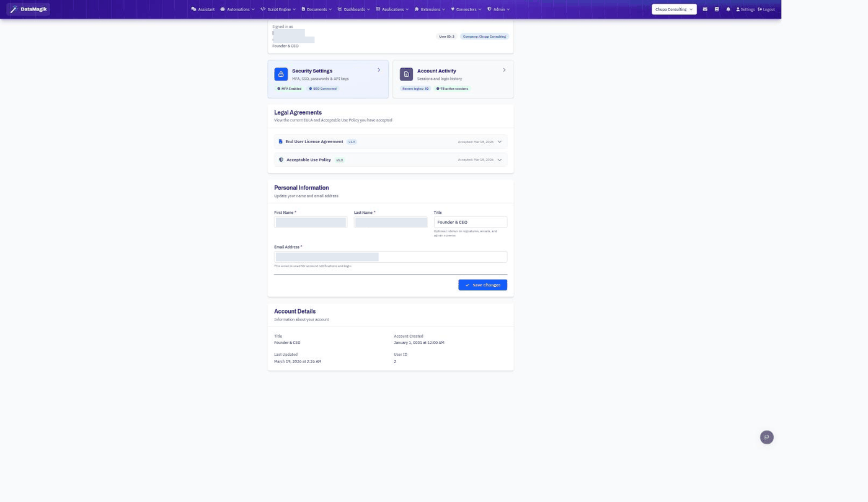Click the Save Changes button

[x=482, y=284]
